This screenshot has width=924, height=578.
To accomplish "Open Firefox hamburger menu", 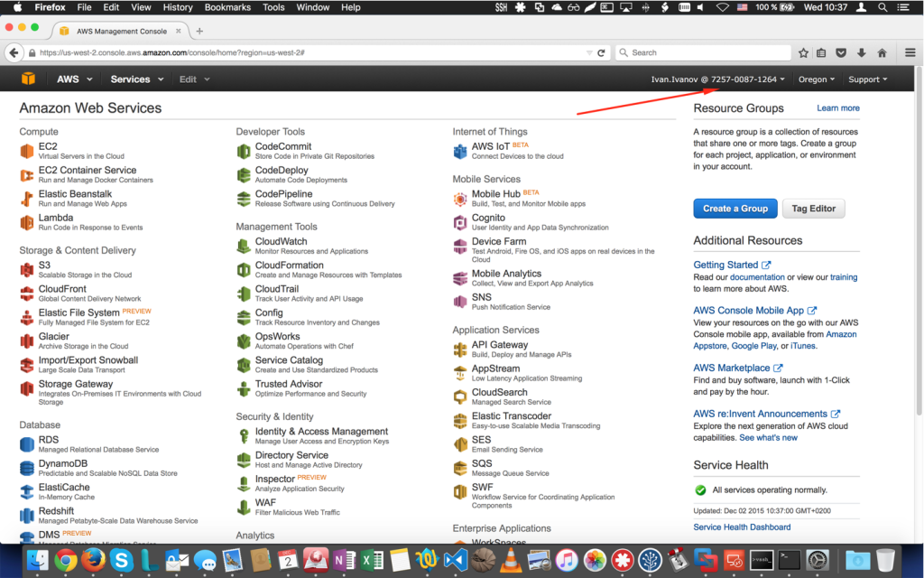I will click(x=910, y=53).
